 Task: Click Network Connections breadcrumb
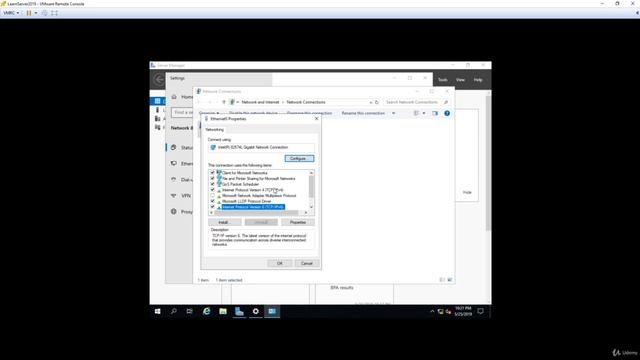pos(306,102)
